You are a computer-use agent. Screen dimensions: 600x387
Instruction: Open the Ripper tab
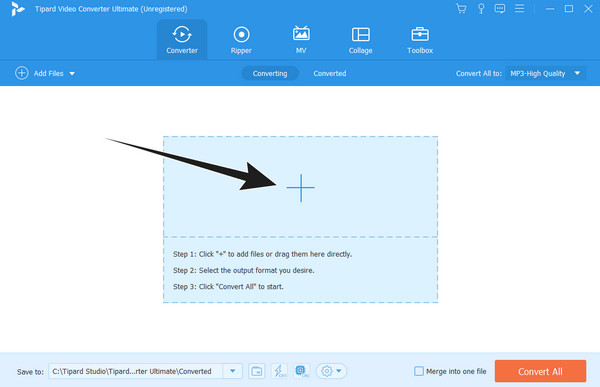click(x=241, y=40)
